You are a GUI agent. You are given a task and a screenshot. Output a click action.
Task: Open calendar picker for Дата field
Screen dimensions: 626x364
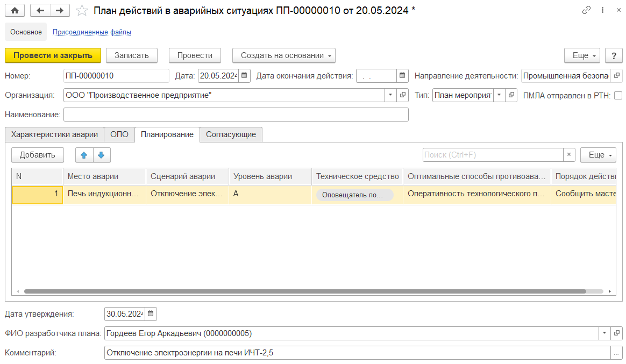point(244,76)
